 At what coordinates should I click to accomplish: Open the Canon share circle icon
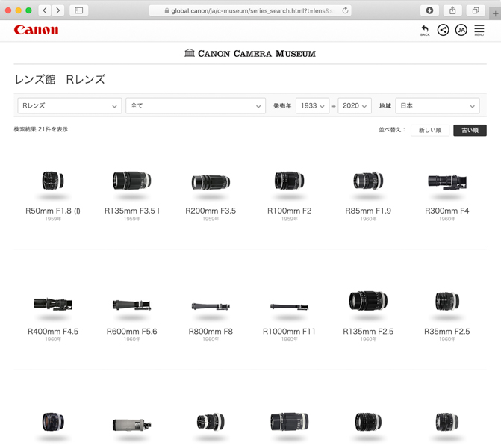443,30
